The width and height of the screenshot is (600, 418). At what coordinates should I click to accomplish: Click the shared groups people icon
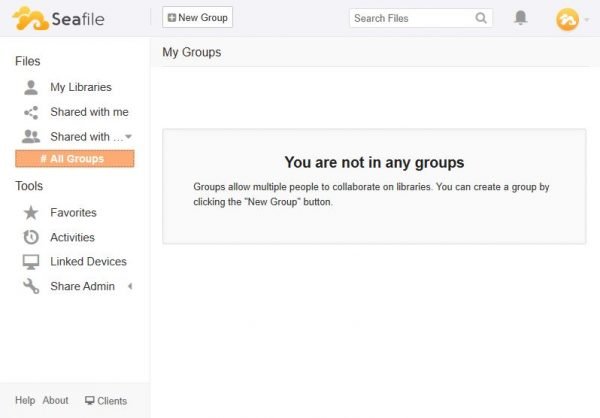31,137
